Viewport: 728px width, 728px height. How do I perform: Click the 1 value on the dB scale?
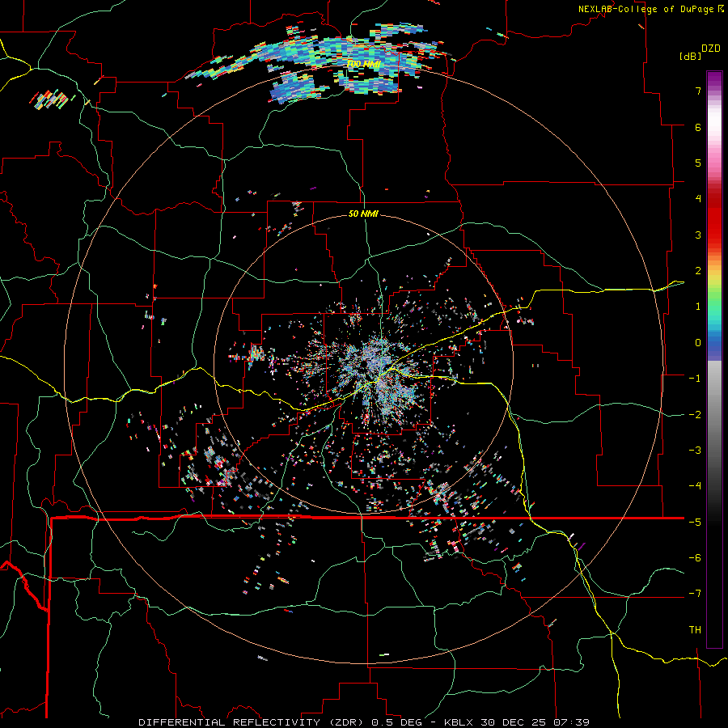pos(698,307)
